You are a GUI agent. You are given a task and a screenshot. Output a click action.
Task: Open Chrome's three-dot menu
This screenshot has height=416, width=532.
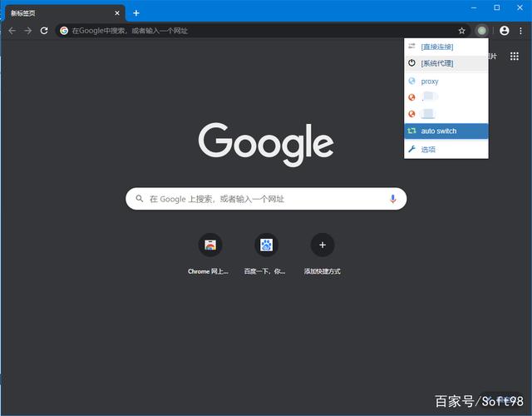520,31
